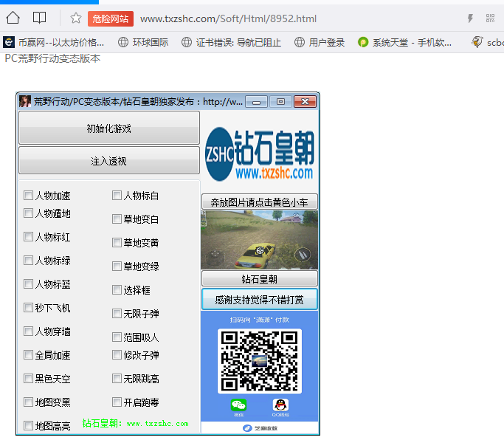Open the scb bookmark with rocket icon

point(488,43)
